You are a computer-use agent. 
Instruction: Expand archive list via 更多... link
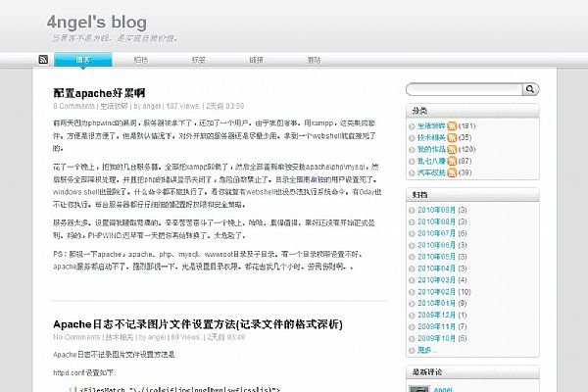point(427,350)
